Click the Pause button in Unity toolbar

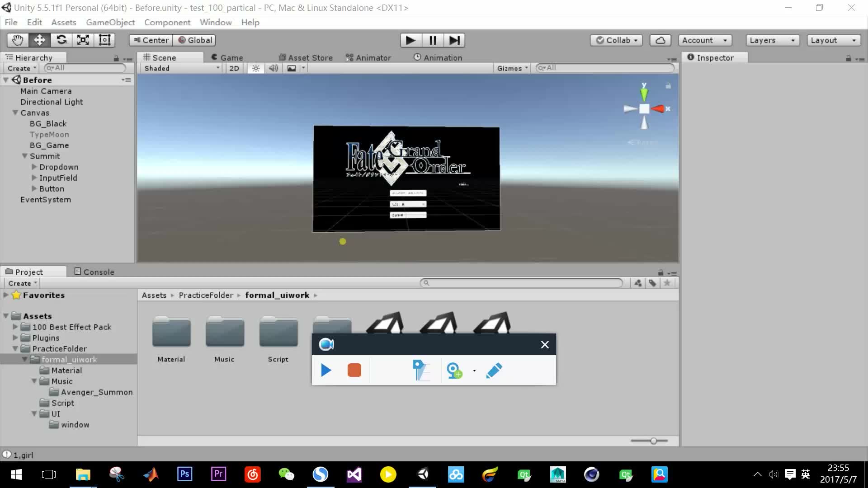[433, 40]
